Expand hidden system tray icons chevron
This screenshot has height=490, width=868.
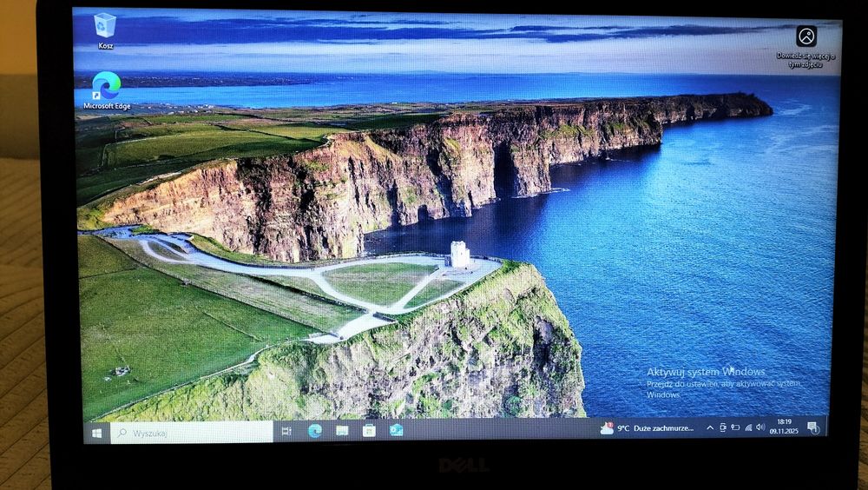point(710,428)
